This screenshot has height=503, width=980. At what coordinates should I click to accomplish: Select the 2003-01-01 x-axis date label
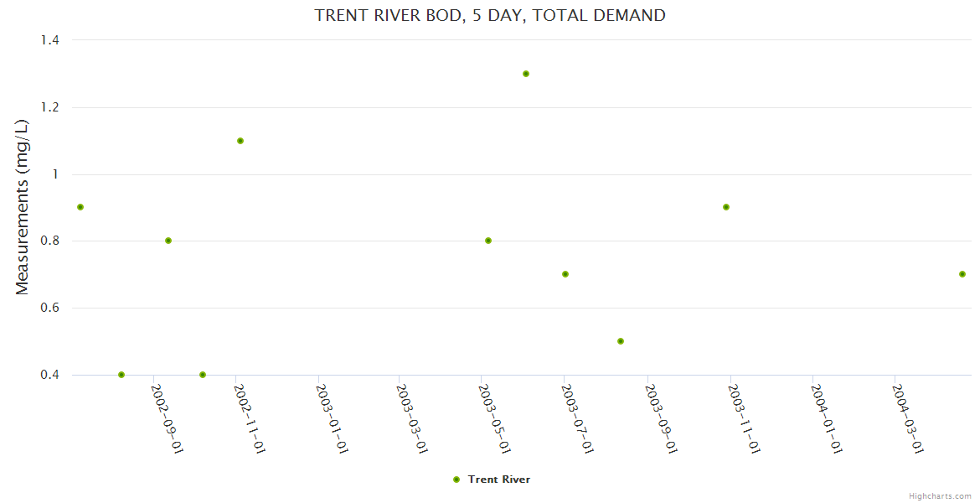pyautogui.click(x=332, y=418)
